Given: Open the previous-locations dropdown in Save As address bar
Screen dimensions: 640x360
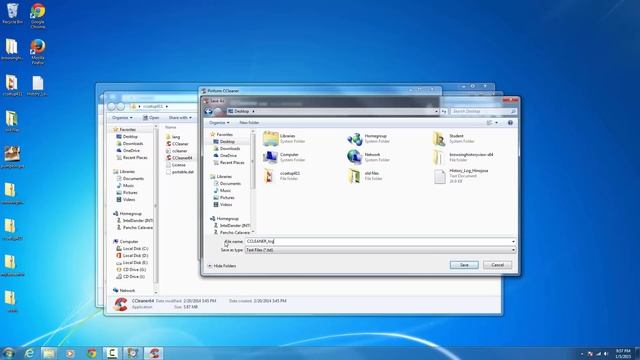Looking at the screenshot, I should [x=436, y=111].
